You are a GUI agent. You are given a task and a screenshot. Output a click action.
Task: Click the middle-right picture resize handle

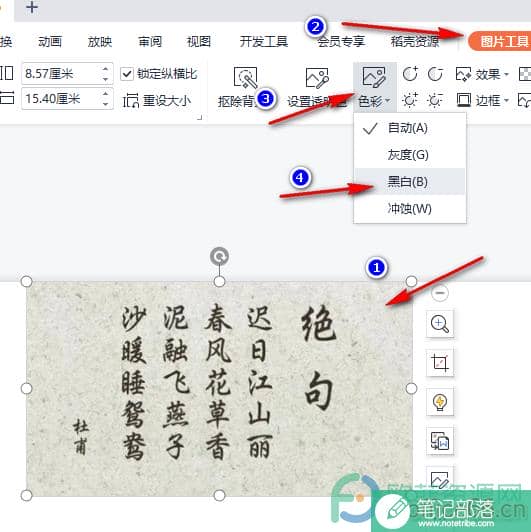(x=411, y=388)
